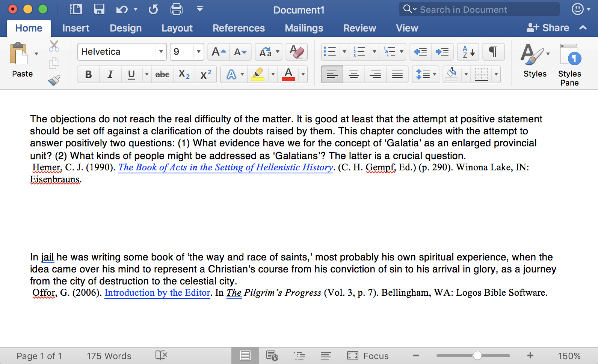Switch to Web Layout view icon
598x364 pixels.
pos(272,355)
